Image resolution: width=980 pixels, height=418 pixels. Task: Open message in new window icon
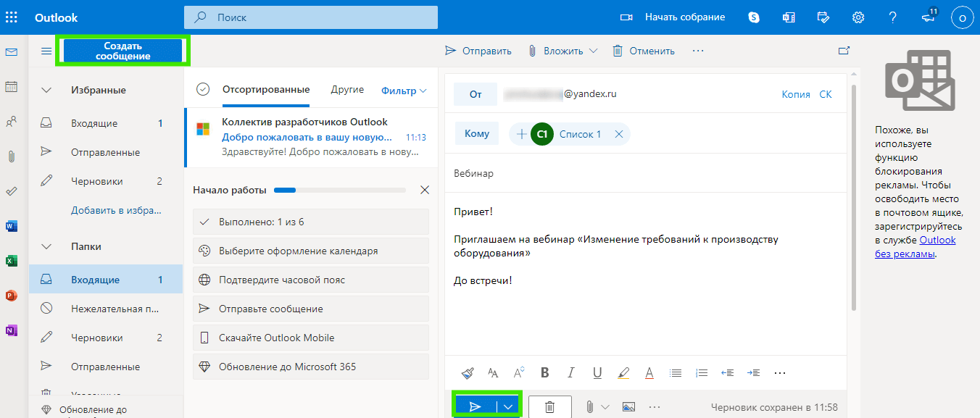coord(843,51)
